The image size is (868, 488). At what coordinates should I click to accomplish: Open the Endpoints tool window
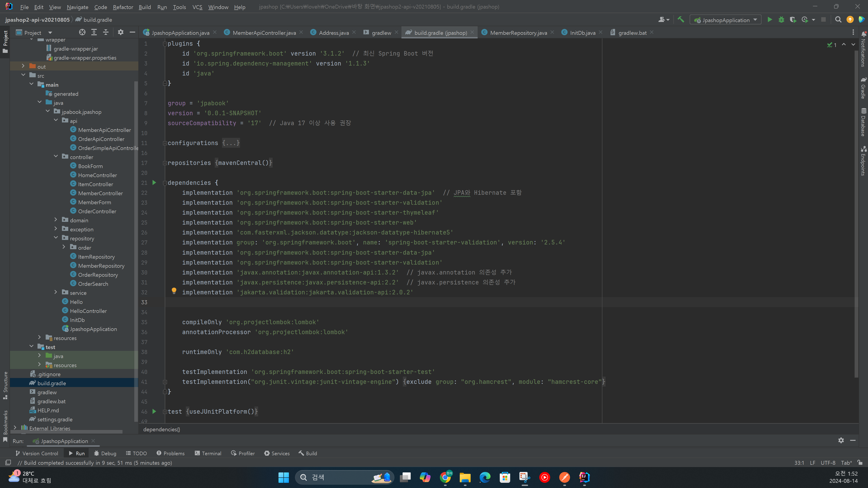pos(863,161)
